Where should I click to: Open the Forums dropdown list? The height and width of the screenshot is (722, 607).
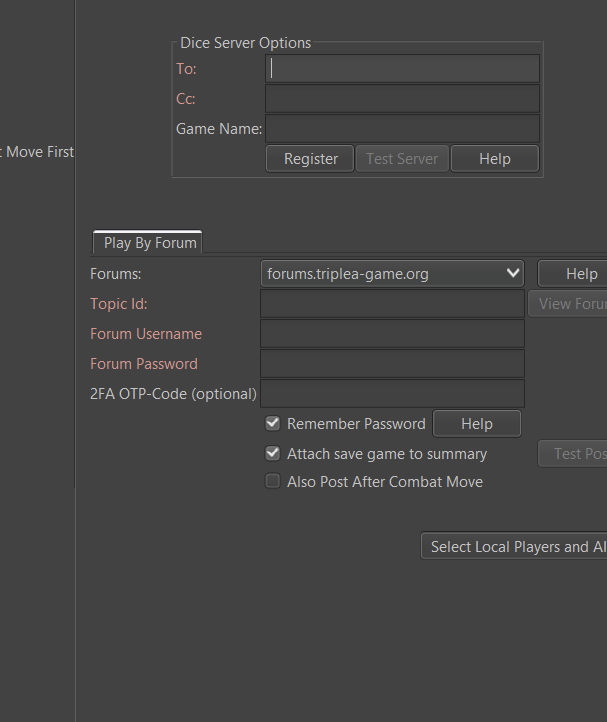pos(393,273)
